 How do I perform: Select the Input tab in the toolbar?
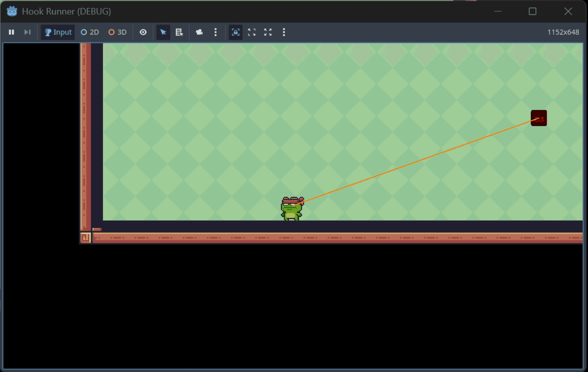57,32
